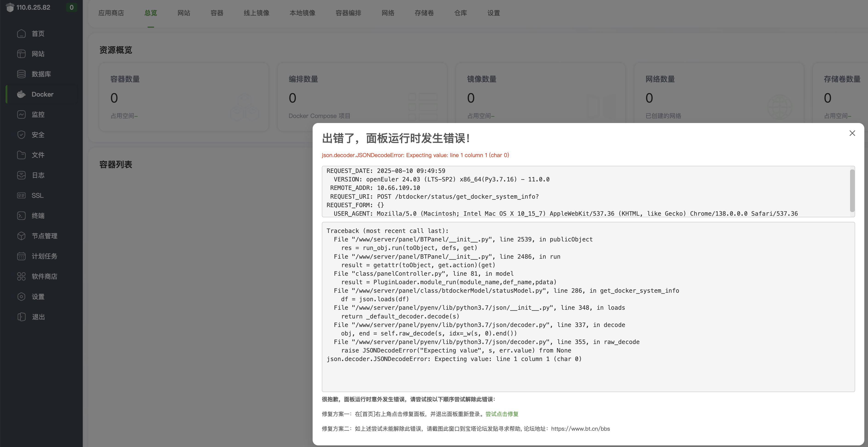Select the 监控 sidebar label

pos(38,115)
